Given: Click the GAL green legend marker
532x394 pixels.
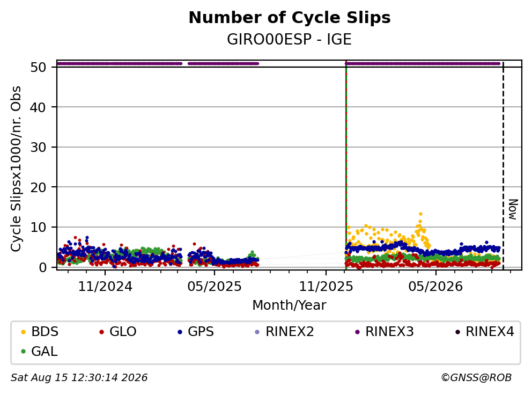Looking at the screenshot, I should pos(23,352).
